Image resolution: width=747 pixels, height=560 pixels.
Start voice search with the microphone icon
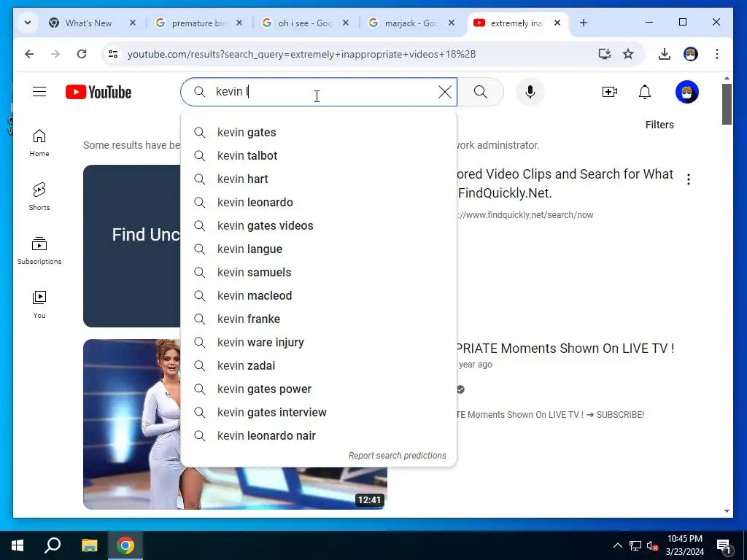pyautogui.click(x=530, y=92)
